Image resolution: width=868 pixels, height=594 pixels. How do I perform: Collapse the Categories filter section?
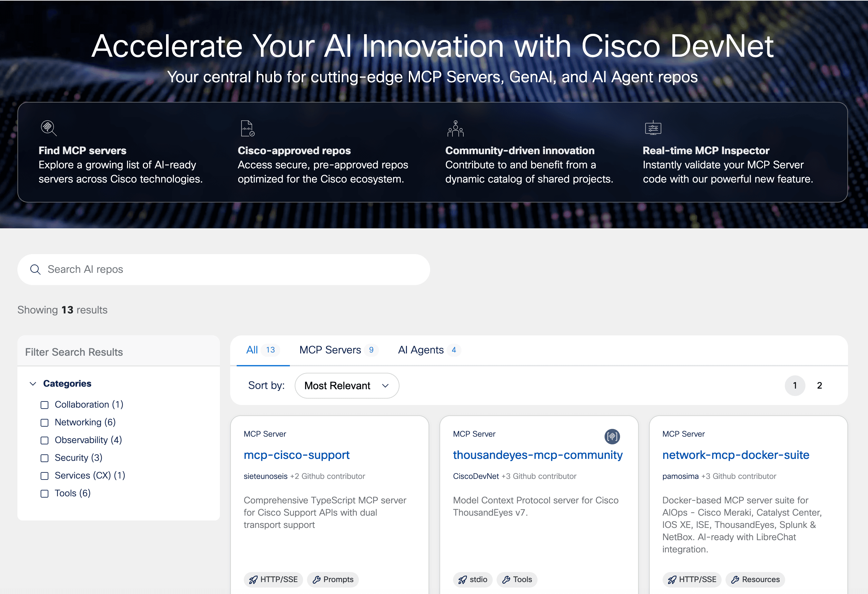tap(33, 383)
